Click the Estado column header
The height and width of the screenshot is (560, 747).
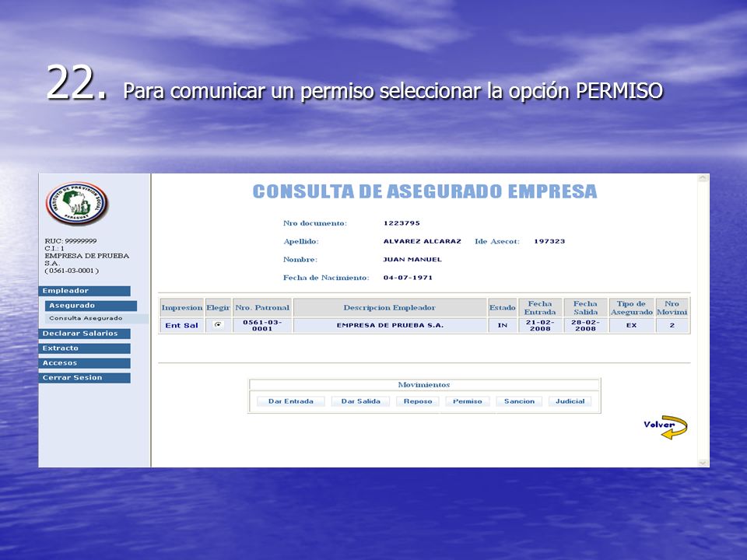(x=502, y=308)
